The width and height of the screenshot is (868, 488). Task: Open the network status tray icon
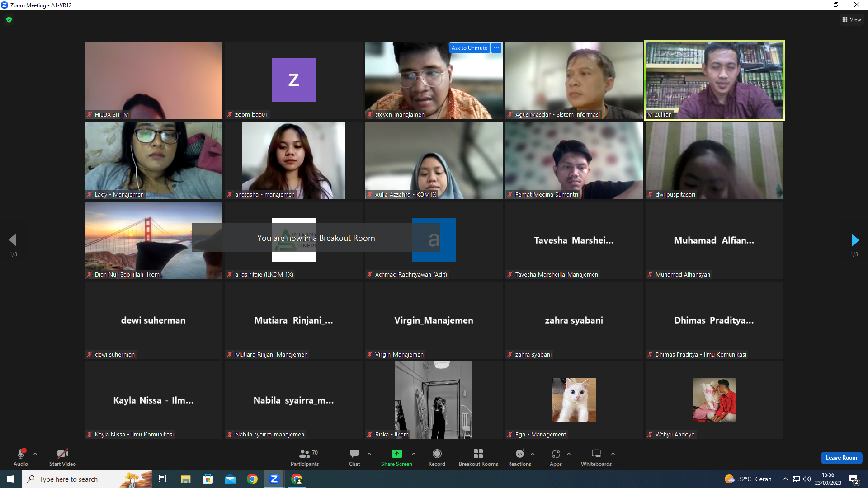pyautogui.click(x=796, y=479)
